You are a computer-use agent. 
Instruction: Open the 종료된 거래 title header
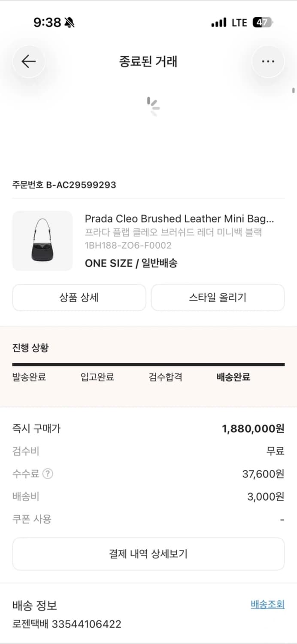(x=148, y=61)
